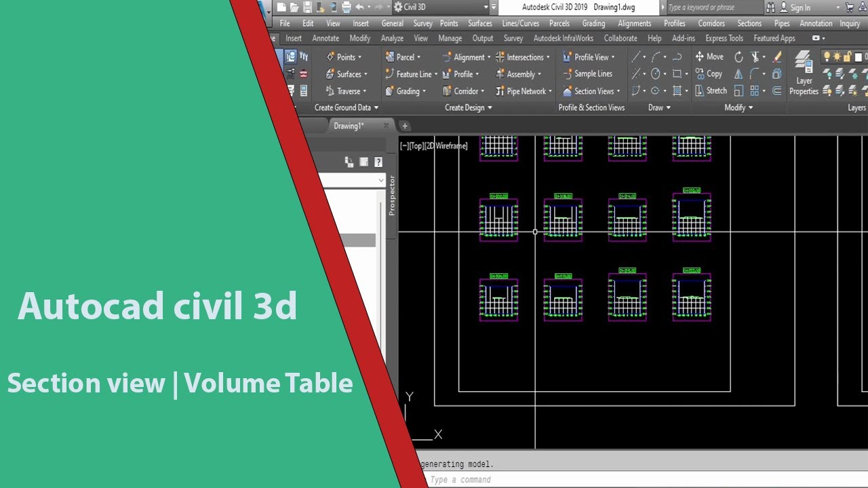Toggle the layer lock padlock icon

point(848,56)
